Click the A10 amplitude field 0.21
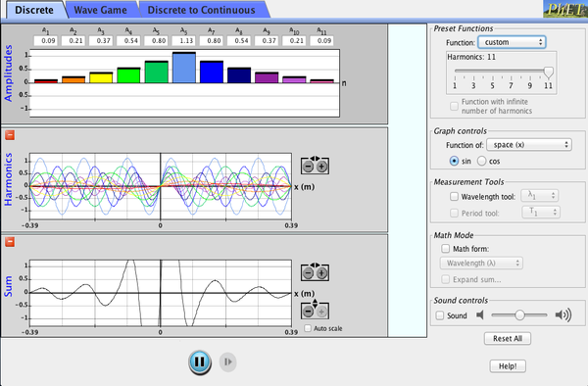This screenshot has height=386, width=588. (x=294, y=40)
